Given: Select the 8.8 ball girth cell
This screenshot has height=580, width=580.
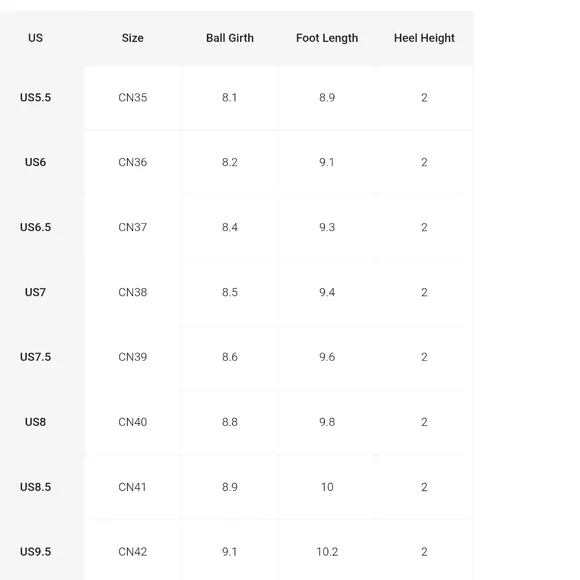Looking at the screenshot, I should (230, 422).
